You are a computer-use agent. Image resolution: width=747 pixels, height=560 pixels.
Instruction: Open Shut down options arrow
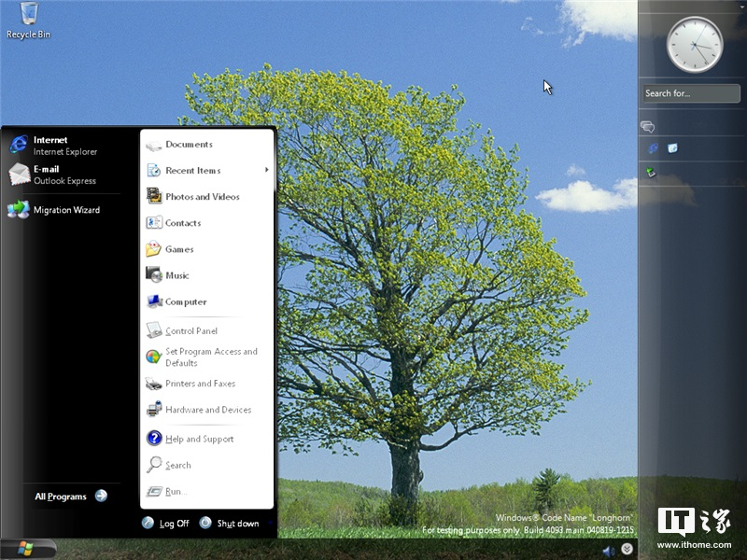[x=270, y=524]
